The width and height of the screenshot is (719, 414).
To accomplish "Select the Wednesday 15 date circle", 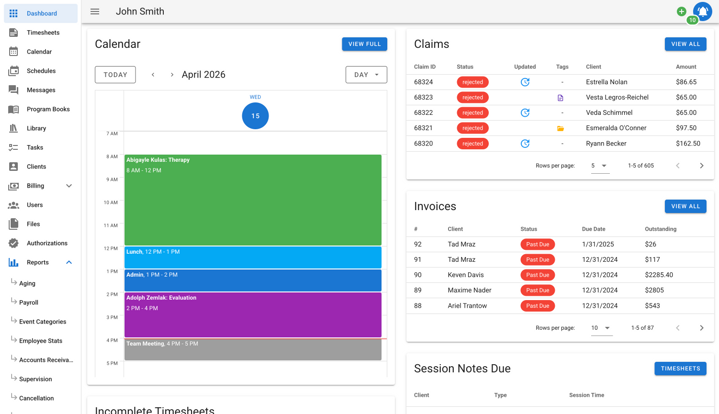I will (x=255, y=116).
